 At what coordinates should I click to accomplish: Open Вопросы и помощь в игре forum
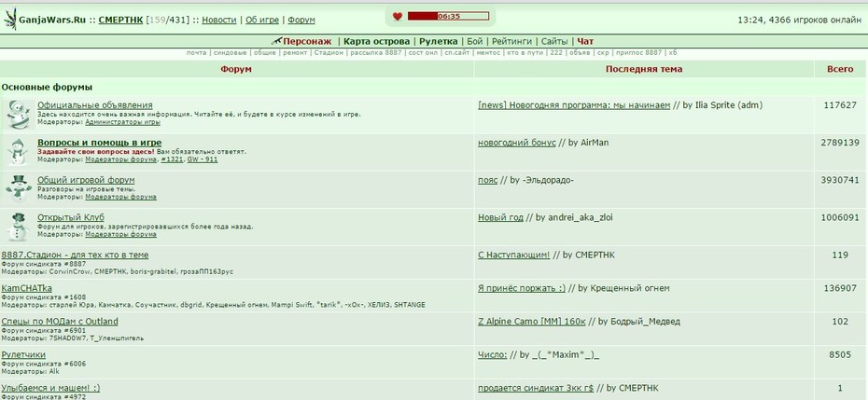[100, 143]
